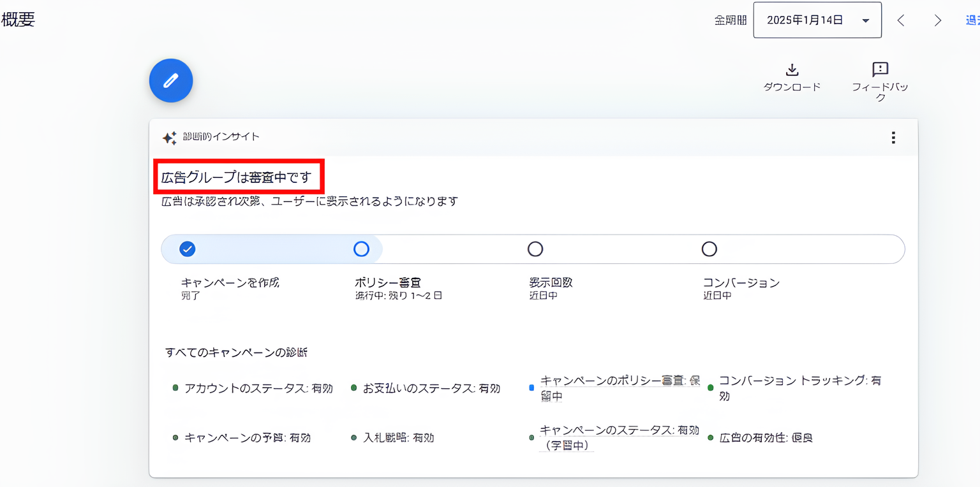This screenshot has width=980, height=487.
Task: Click the previous date arrow
Action: point(901,20)
